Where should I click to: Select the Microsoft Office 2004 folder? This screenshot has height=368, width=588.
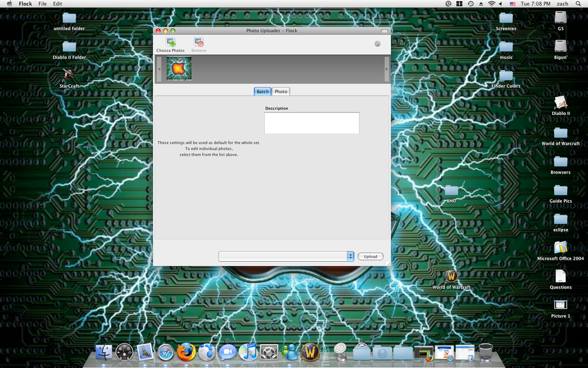(560, 251)
